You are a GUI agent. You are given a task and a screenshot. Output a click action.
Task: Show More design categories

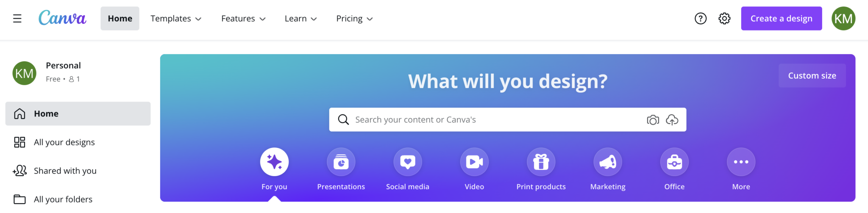pyautogui.click(x=741, y=162)
